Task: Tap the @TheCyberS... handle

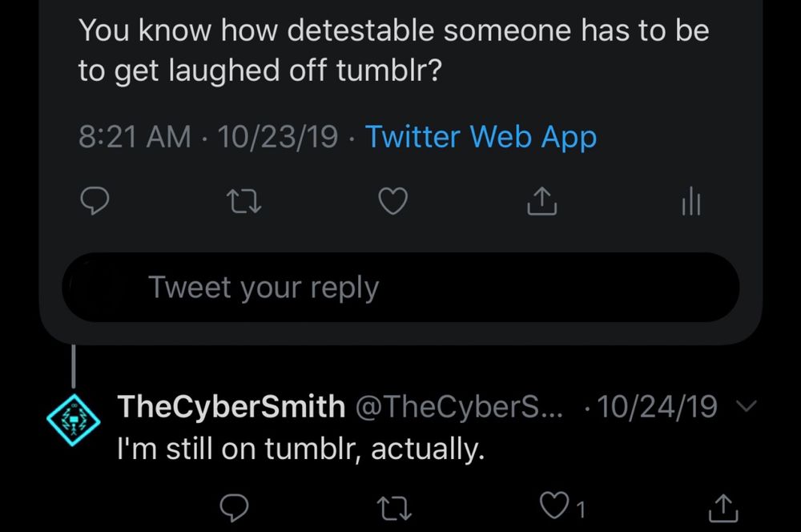Action: tap(458, 407)
